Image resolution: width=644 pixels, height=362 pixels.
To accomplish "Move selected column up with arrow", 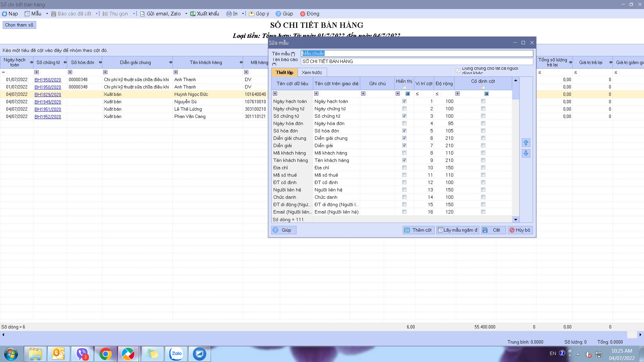I will [x=526, y=143].
